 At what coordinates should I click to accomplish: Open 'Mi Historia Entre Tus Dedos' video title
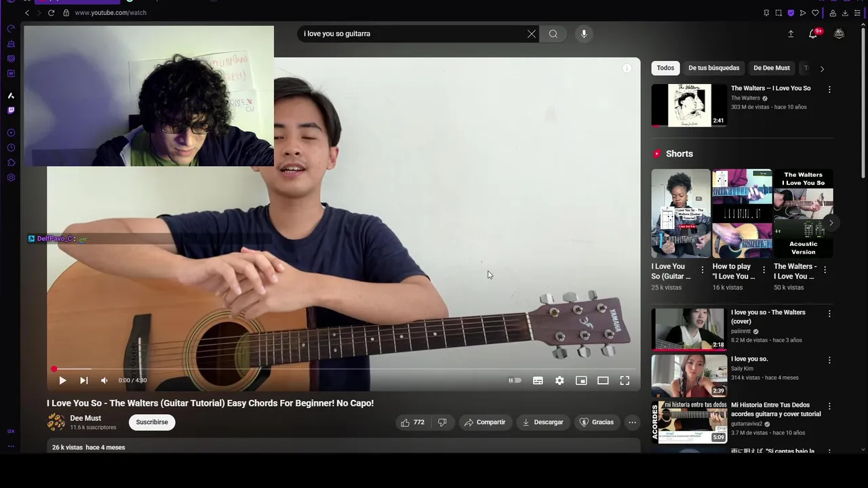[x=776, y=409]
